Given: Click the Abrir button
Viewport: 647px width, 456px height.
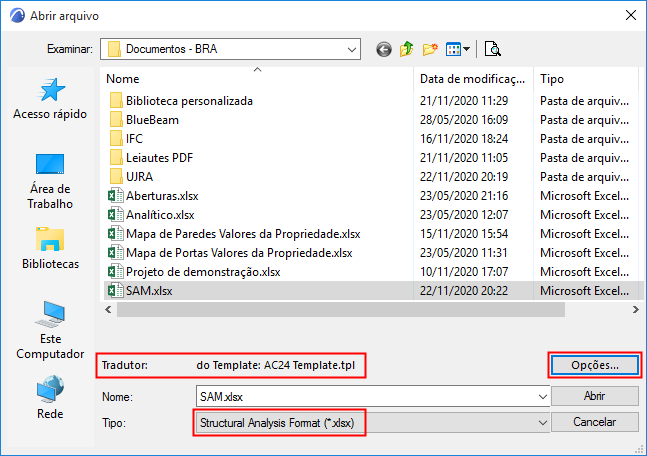Looking at the screenshot, I should coord(595,396).
